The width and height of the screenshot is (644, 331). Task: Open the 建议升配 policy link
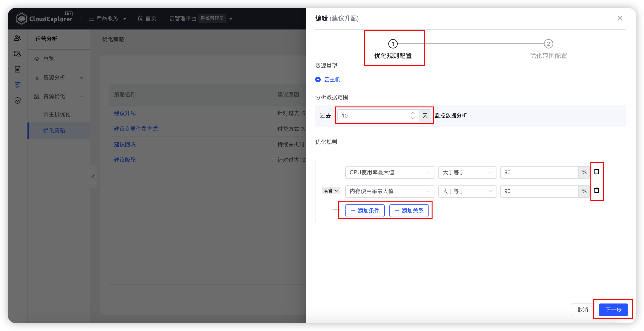125,113
